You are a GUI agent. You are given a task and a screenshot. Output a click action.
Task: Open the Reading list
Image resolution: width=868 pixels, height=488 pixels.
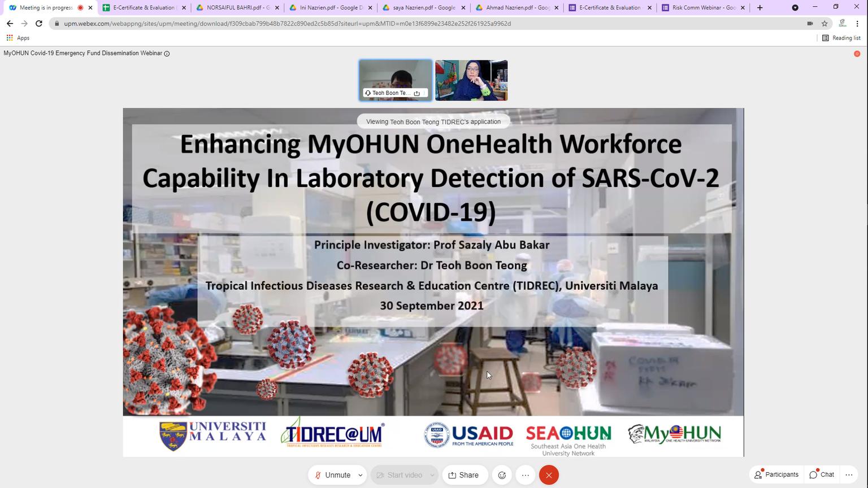click(x=841, y=38)
